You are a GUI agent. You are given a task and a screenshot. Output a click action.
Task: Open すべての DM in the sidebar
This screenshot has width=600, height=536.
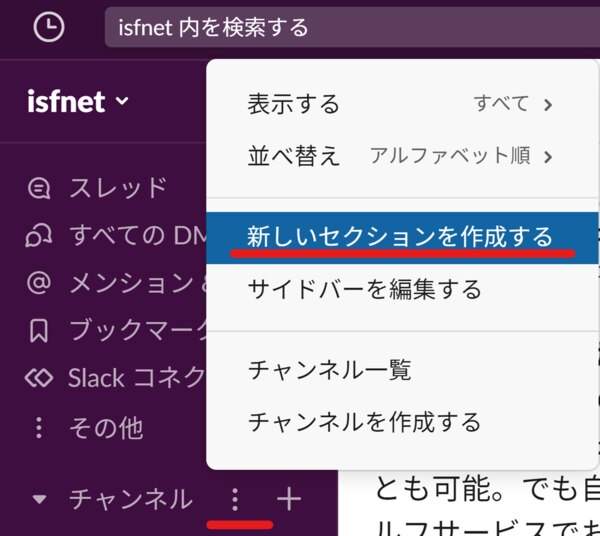(139, 235)
